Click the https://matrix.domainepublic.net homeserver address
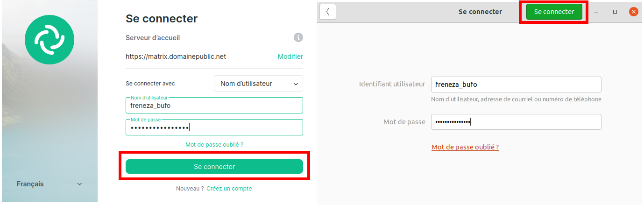This screenshot has width=644, height=205. click(x=176, y=57)
